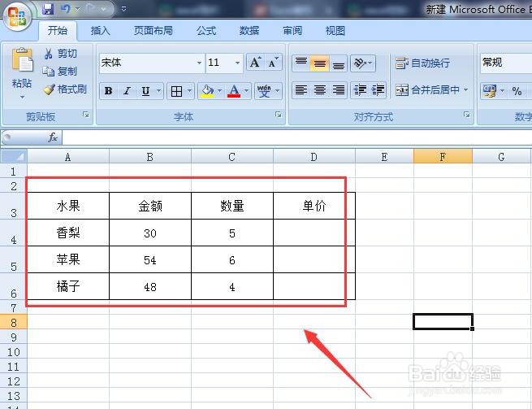The image size is (532, 409).
Task: Decrease the cell indent
Action: 360,90
